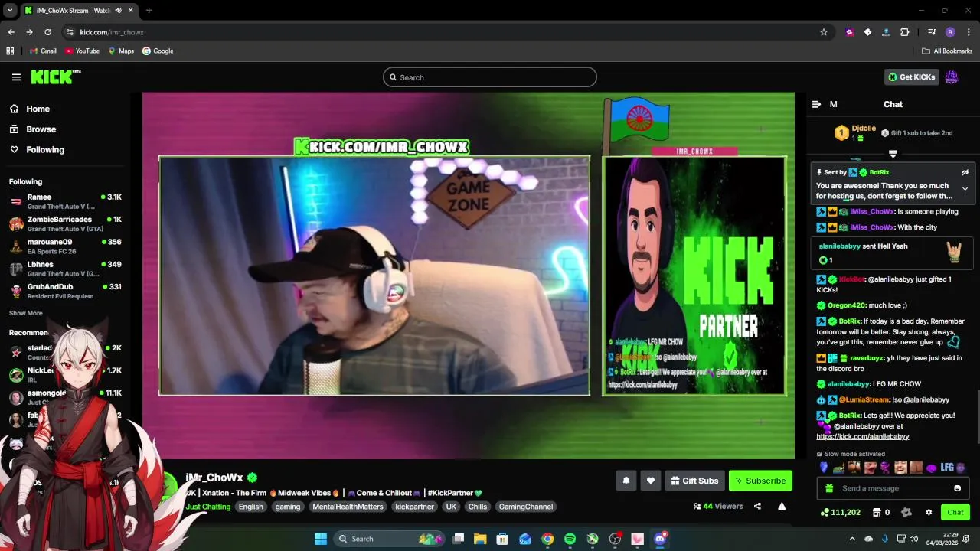
Task: Open Chrome extensions puzzle icon
Action: (x=905, y=32)
